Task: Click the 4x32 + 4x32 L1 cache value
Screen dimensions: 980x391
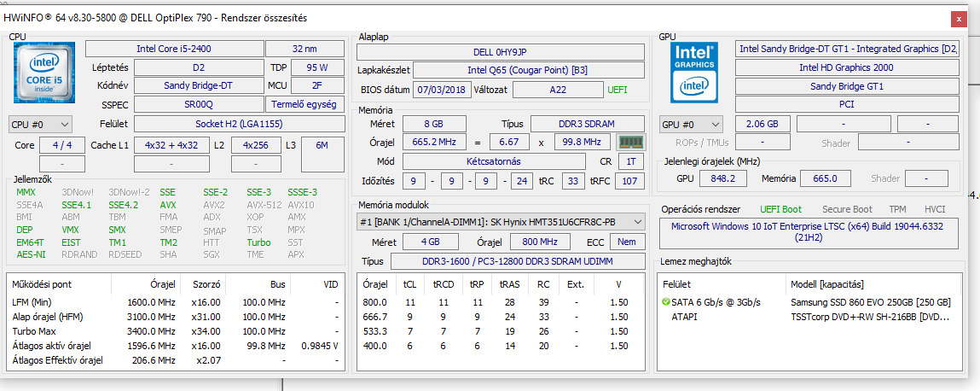Action: point(171,145)
